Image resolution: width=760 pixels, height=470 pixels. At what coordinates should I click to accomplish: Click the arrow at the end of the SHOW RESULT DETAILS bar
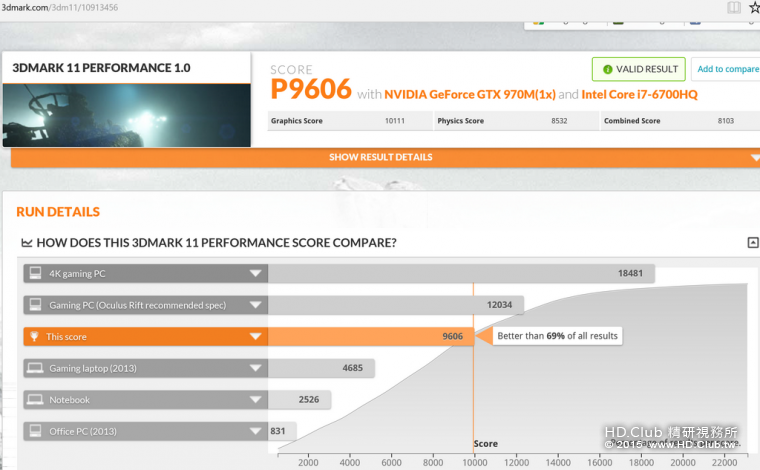755,157
